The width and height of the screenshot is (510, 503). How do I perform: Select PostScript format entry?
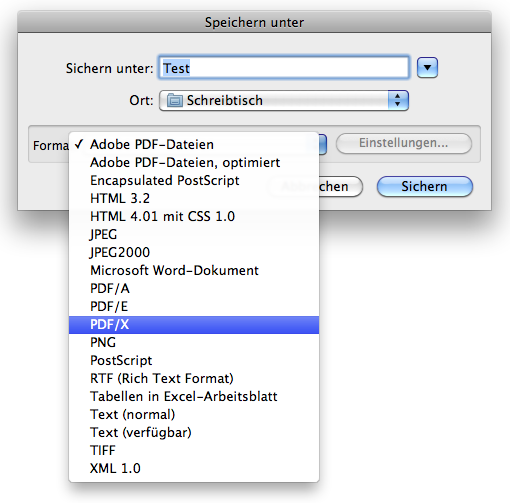coord(194,361)
